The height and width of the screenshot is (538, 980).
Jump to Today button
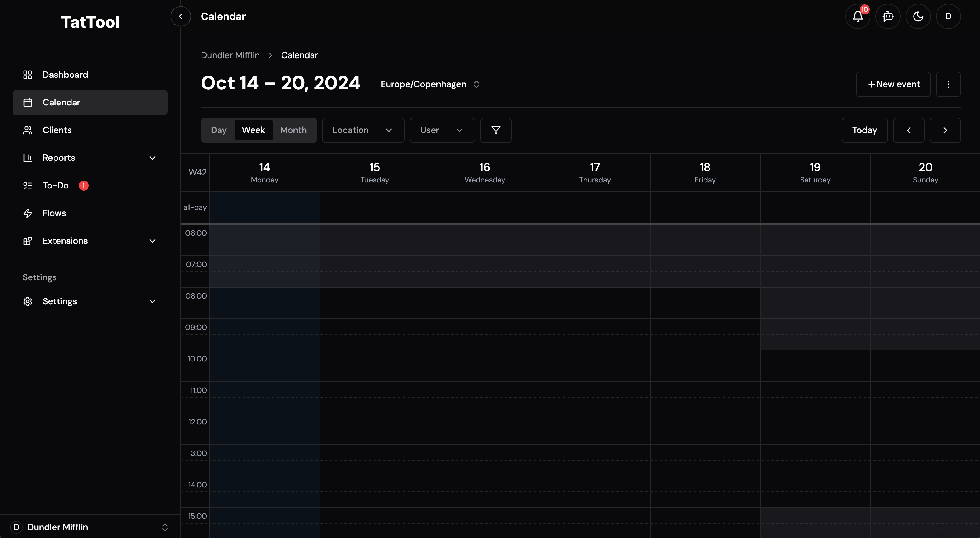864,131
